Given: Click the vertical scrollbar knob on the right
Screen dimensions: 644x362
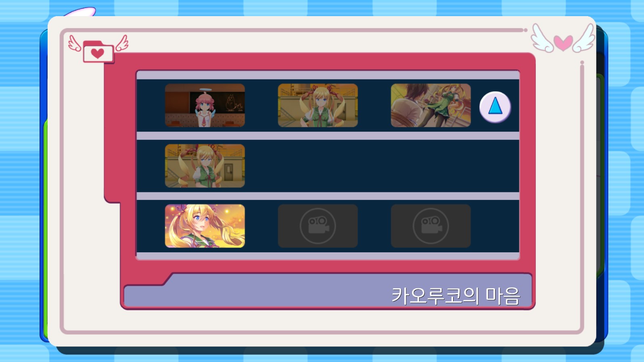Looking at the screenshot, I should point(582,63).
